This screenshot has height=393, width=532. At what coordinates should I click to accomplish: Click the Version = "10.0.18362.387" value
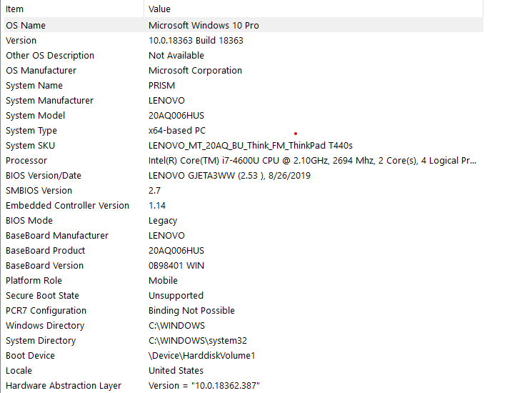tap(204, 386)
